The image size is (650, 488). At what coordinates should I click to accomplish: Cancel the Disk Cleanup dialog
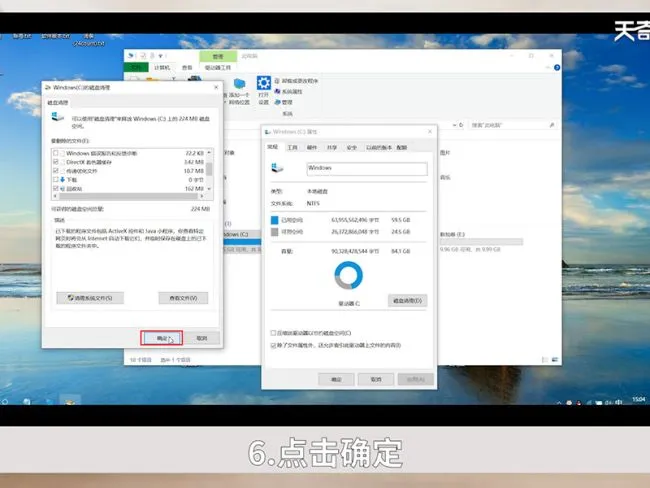(202, 338)
